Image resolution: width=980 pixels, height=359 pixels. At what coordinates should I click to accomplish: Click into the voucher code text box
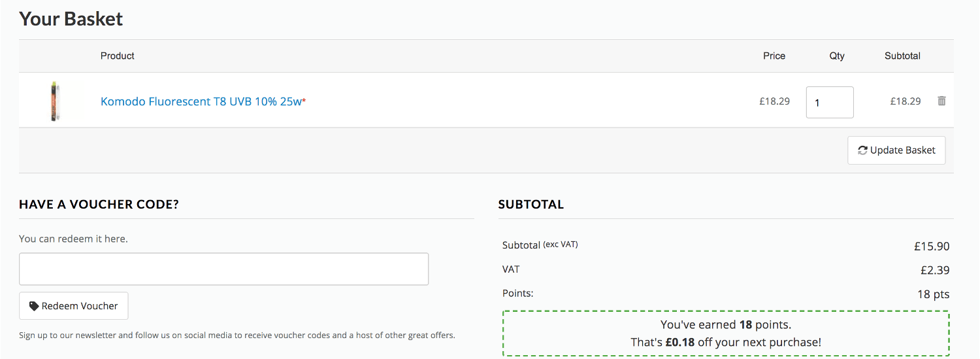(223, 269)
